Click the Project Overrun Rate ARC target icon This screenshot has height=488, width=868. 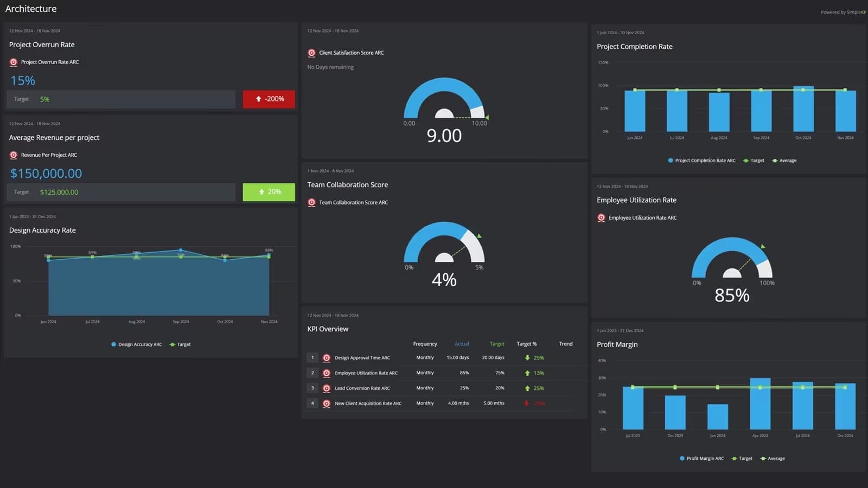pyautogui.click(x=14, y=62)
